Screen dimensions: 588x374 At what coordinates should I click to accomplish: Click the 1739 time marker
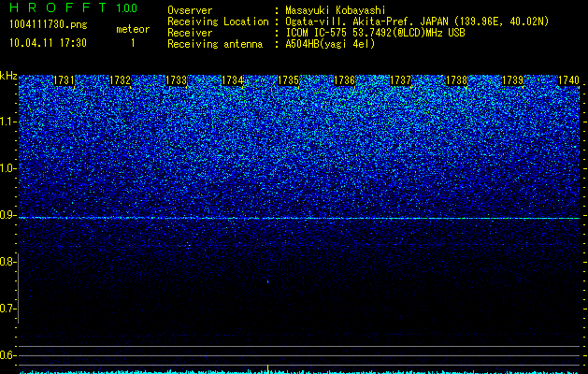(x=512, y=80)
